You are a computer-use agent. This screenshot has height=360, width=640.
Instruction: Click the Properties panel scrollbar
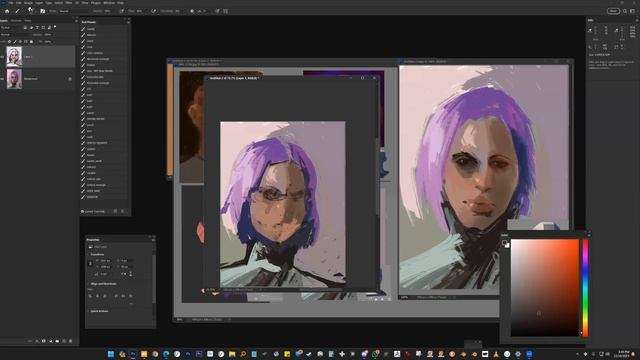(x=154, y=280)
